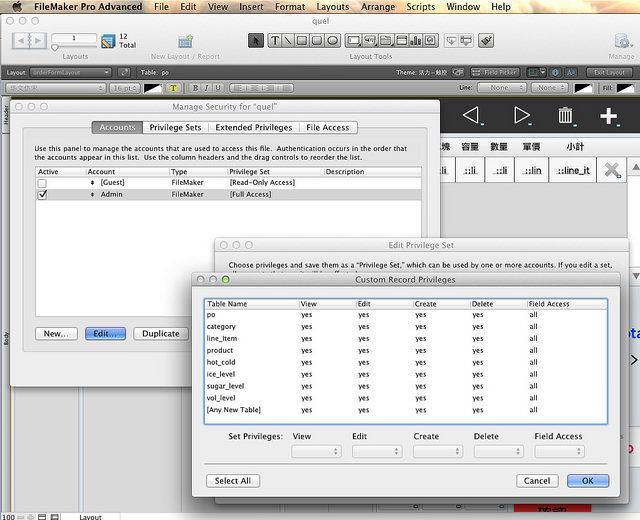The width and height of the screenshot is (640, 520).
Task: Toggle bold formatting
Action: point(195,88)
